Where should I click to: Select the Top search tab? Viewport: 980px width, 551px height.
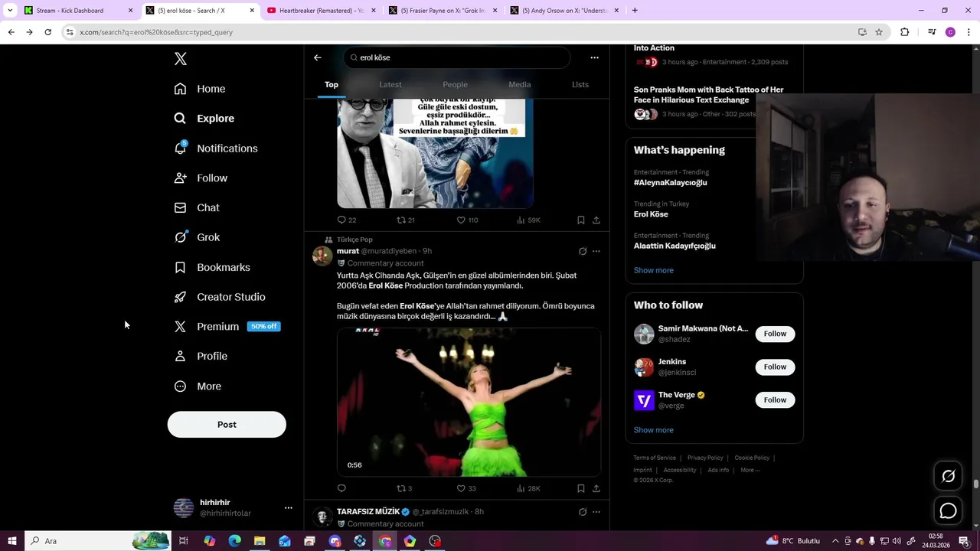[332, 85]
